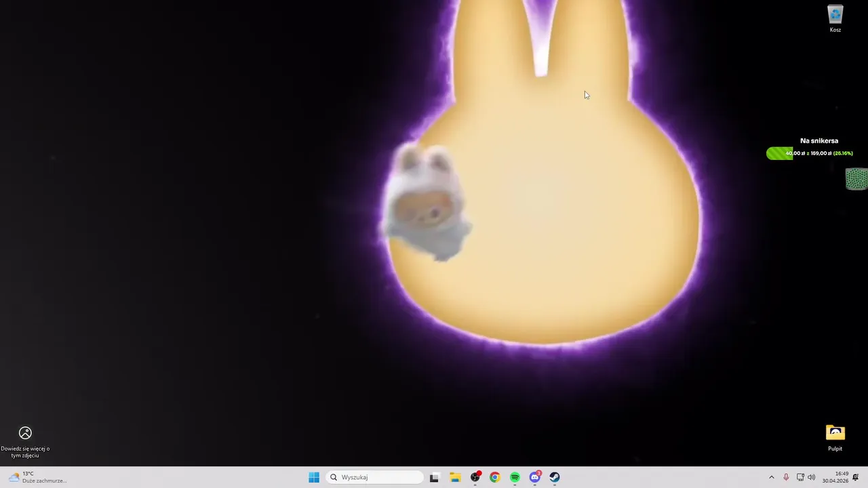Viewport: 868px width, 488px height.
Task: Click the 'Na snikersa' donation progress bar
Action: 810,153
